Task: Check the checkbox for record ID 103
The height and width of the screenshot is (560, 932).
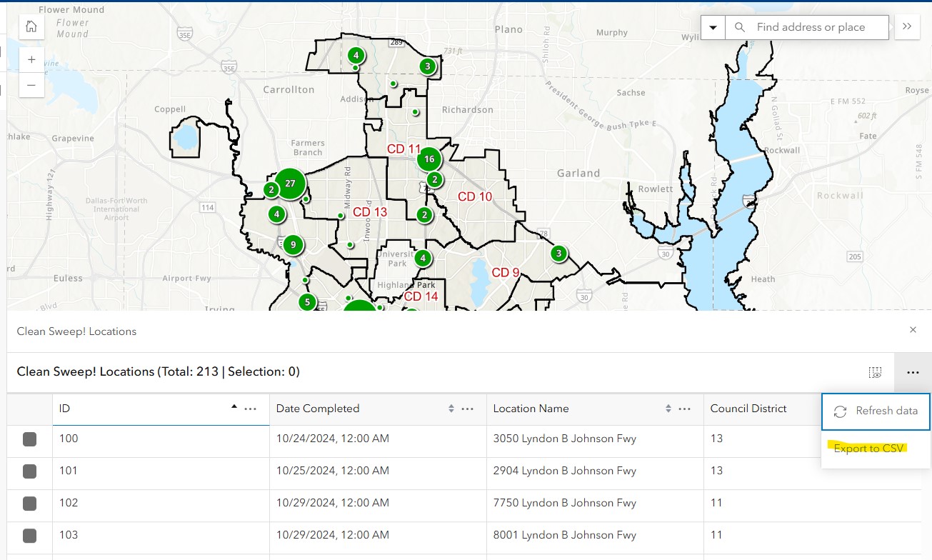Action: 29,535
